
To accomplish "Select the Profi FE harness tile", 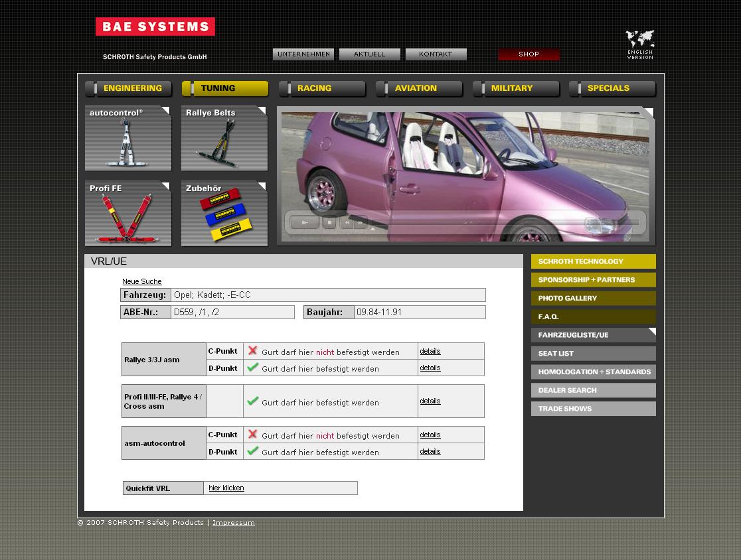I will tap(128, 214).
